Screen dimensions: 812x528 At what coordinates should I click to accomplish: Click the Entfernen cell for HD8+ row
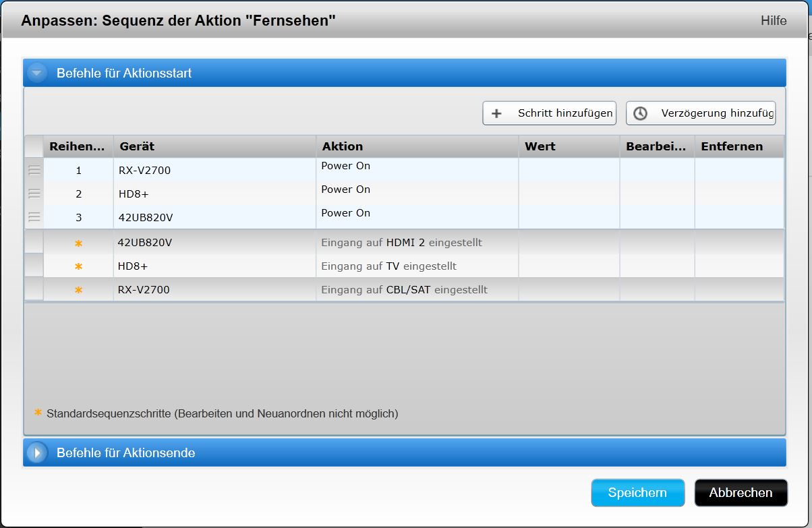click(738, 194)
